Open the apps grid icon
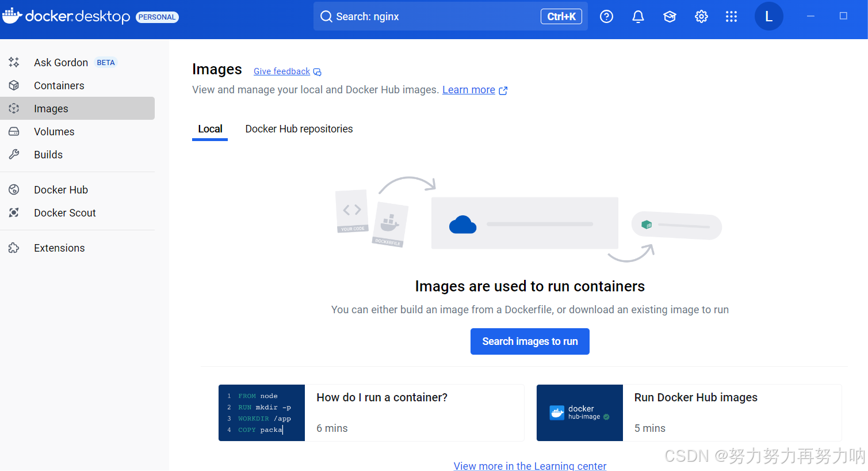The height and width of the screenshot is (471, 868). point(731,17)
